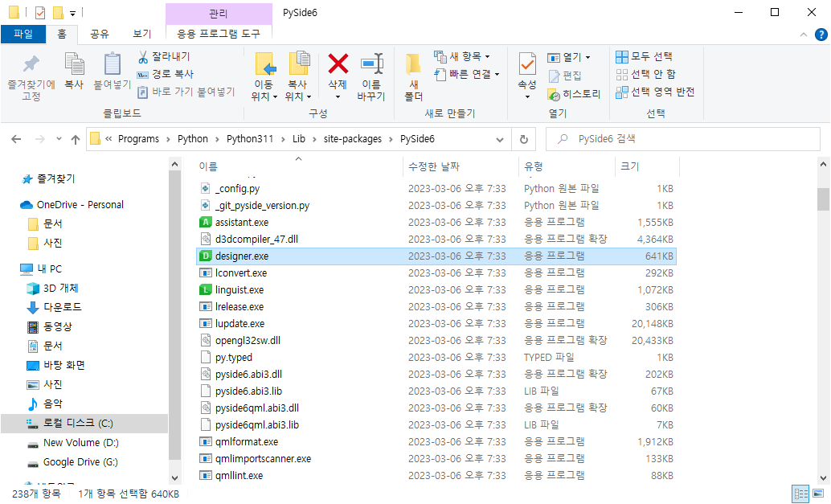Switch to the 홈 (Home) ribbon tab
This screenshot has height=504, width=831.
tap(61, 34)
